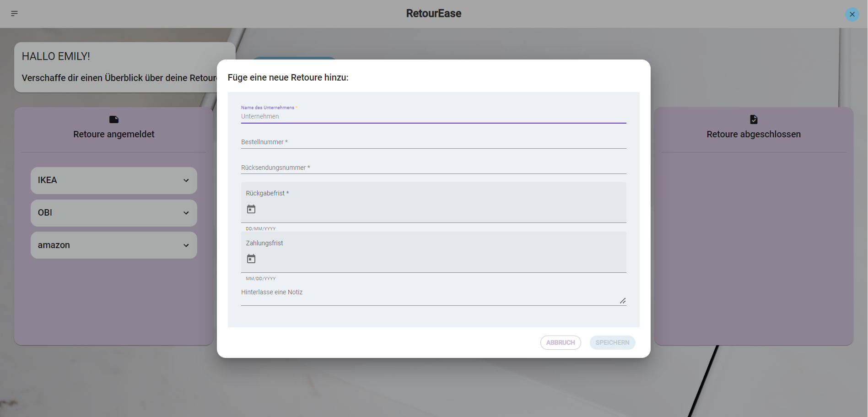Open the Rückgabefrist calendar date picker

(251, 209)
